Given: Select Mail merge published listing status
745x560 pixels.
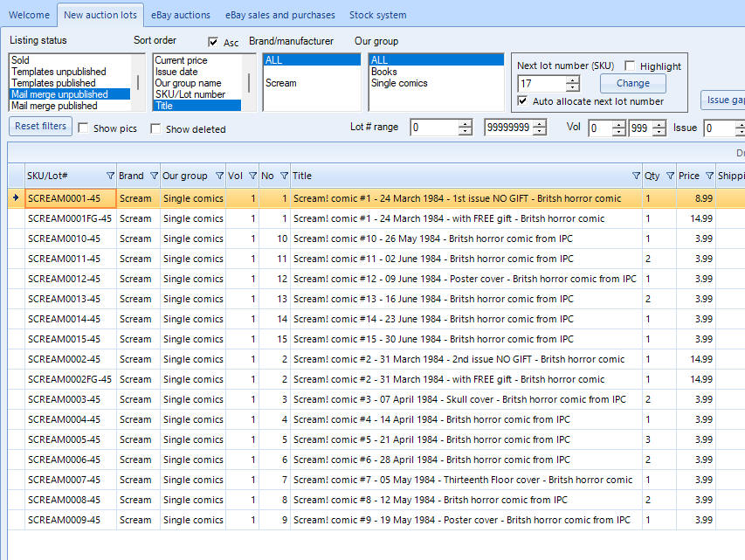Looking at the screenshot, I should [69, 106].
